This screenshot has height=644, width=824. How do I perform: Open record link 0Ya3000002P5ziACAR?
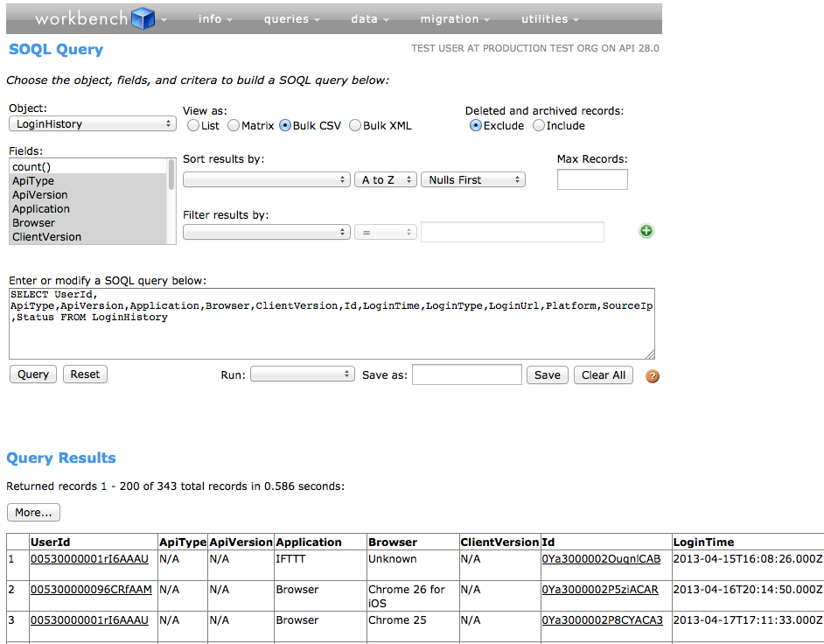(x=599, y=589)
